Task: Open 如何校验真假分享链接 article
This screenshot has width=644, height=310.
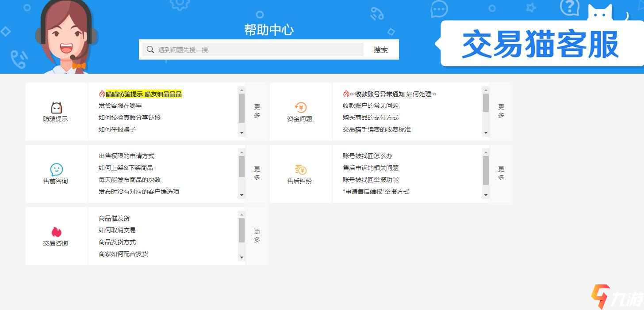Action: click(x=130, y=118)
